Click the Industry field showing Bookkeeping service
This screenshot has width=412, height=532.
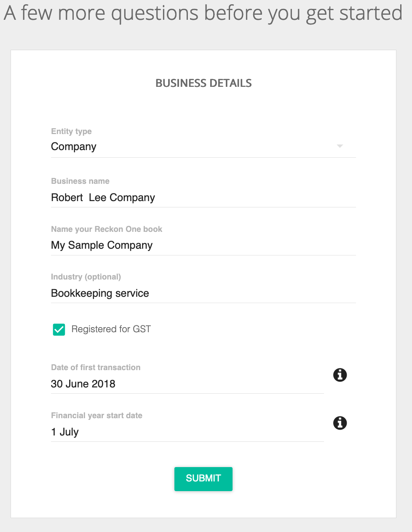tap(203, 293)
